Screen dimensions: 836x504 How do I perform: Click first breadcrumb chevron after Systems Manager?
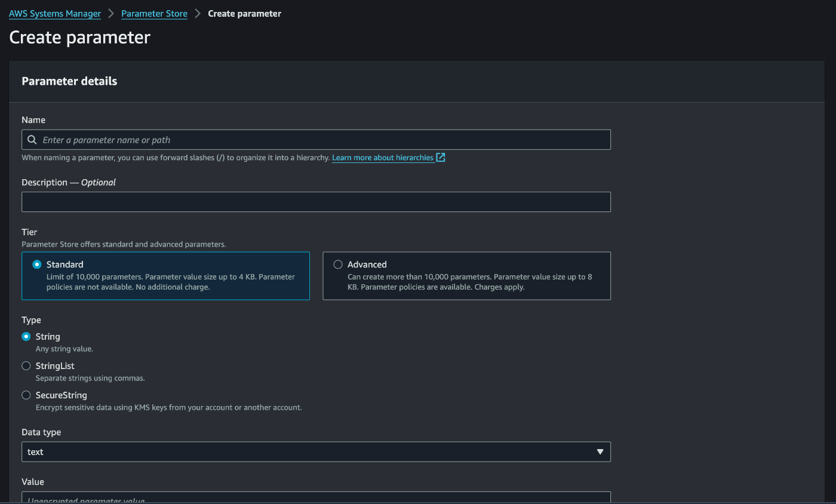(111, 13)
